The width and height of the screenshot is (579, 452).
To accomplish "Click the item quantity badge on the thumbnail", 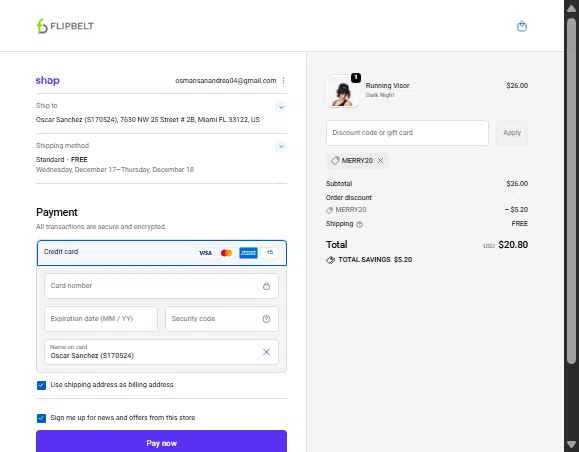I will (x=356, y=78).
